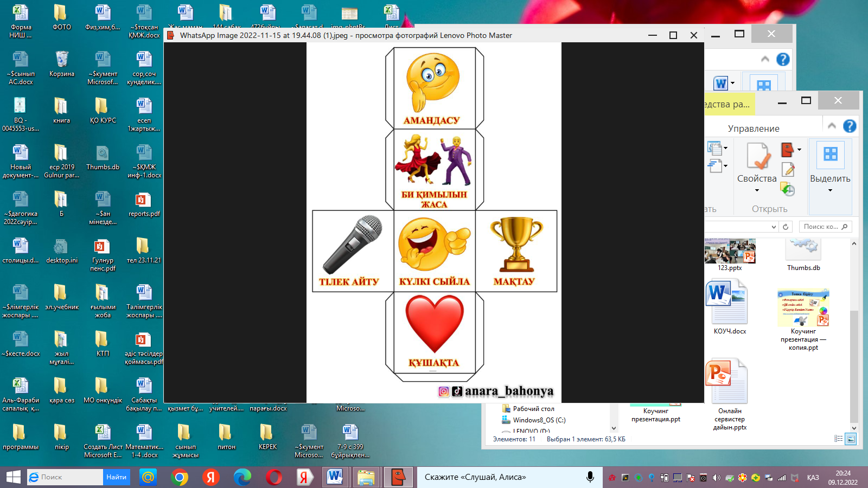Open the ҚО КУРС desktop folder
Screen dimensions: 868x488
tap(103, 111)
